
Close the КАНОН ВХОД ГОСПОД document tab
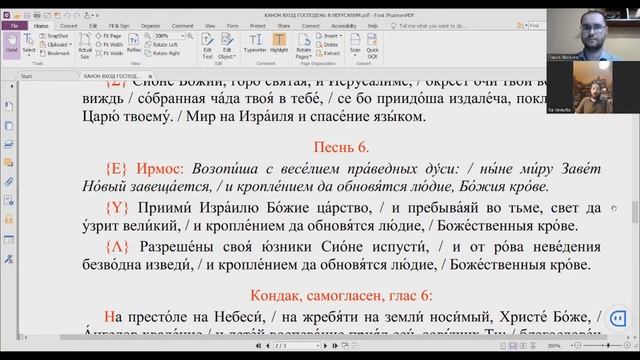tap(150, 76)
